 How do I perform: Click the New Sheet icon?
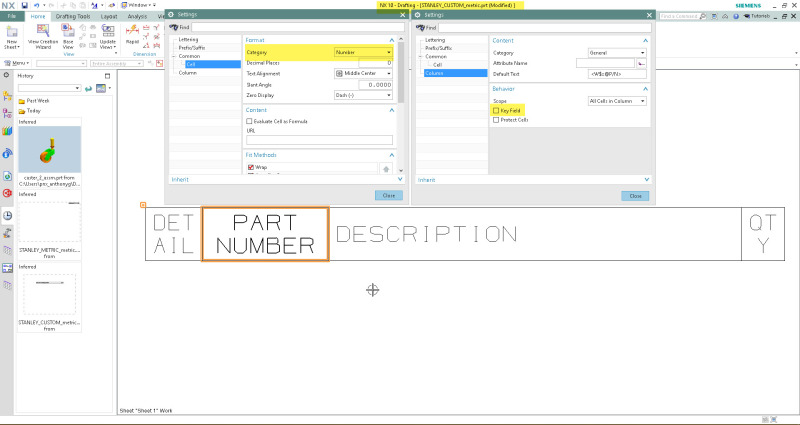click(11, 31)
